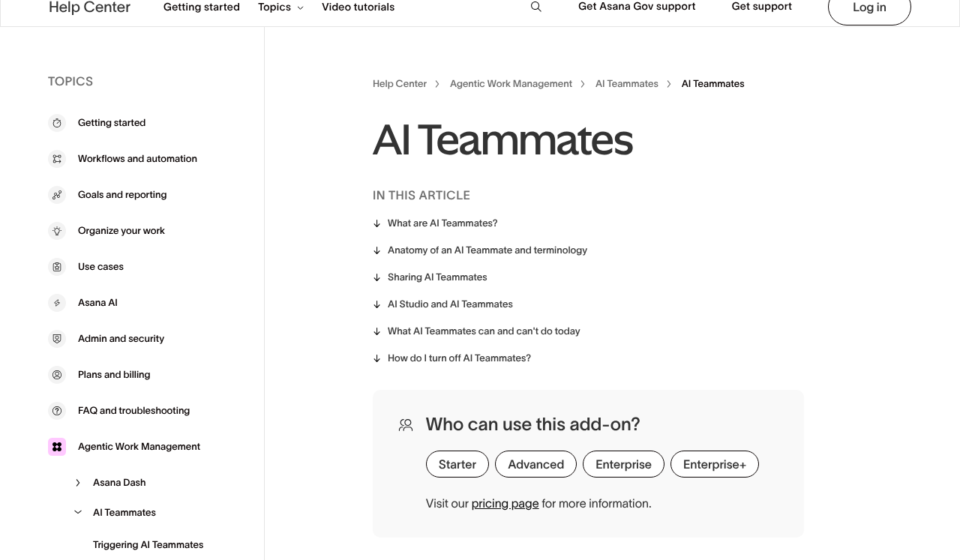Go to Help Center breadcrumb
960x560 pixels.
click(x=400, y=84)
